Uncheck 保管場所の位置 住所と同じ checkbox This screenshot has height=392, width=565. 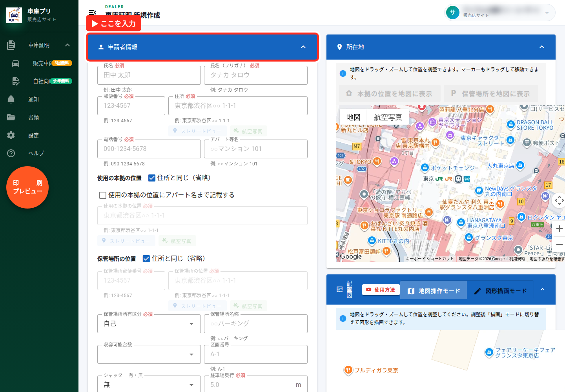(x=146, y=259)
